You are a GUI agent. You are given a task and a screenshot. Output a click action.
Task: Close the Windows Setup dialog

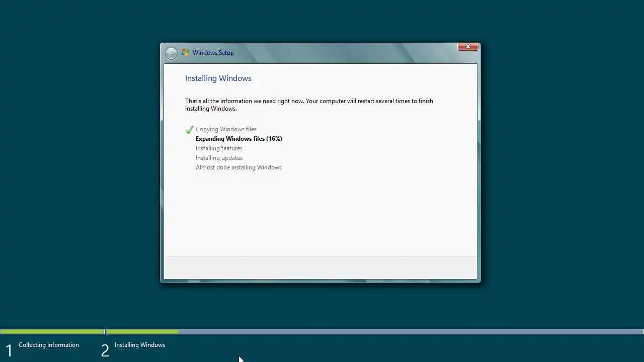468,46
